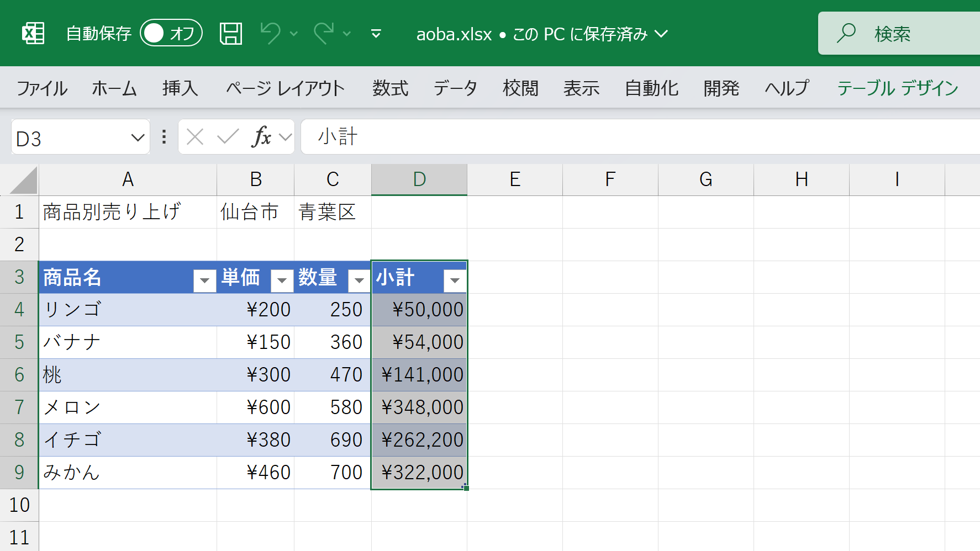Click the Excel app icon
The image size is (980, 551).
point(33,34)
